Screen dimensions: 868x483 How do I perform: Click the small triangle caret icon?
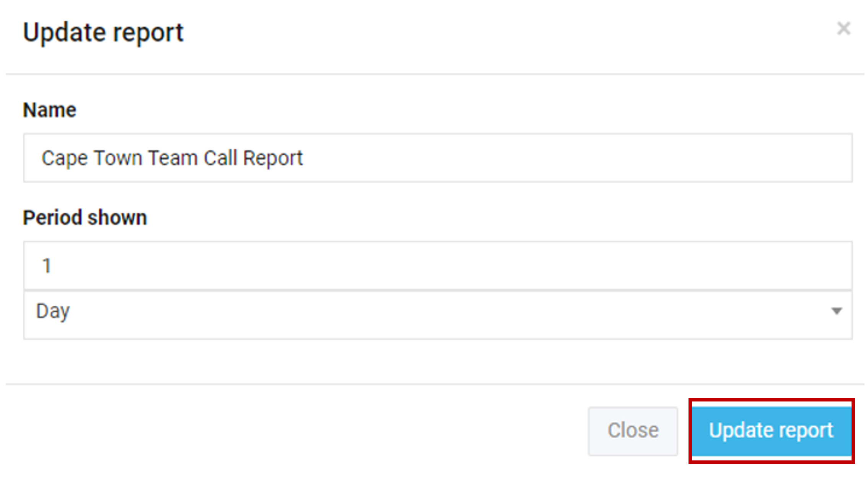(837, 311)
